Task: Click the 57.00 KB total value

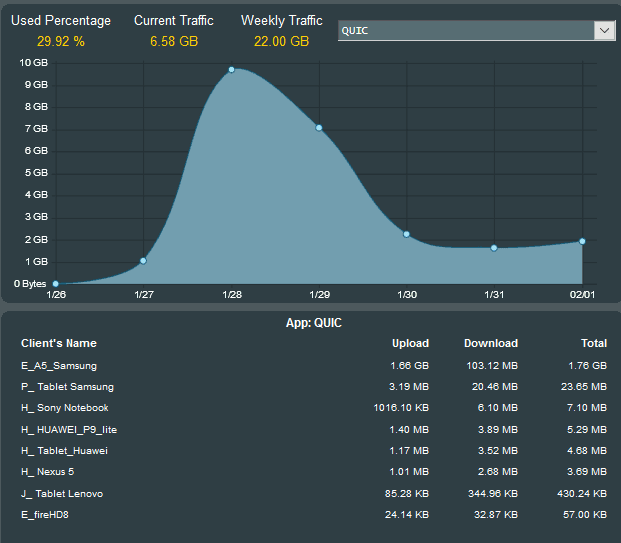Action: point(585,515)
